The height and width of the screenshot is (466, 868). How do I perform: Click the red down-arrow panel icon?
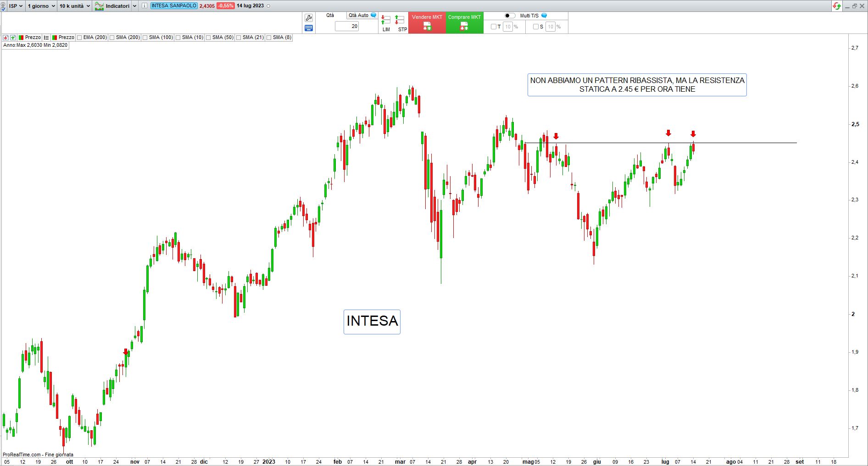pos(6,38)
